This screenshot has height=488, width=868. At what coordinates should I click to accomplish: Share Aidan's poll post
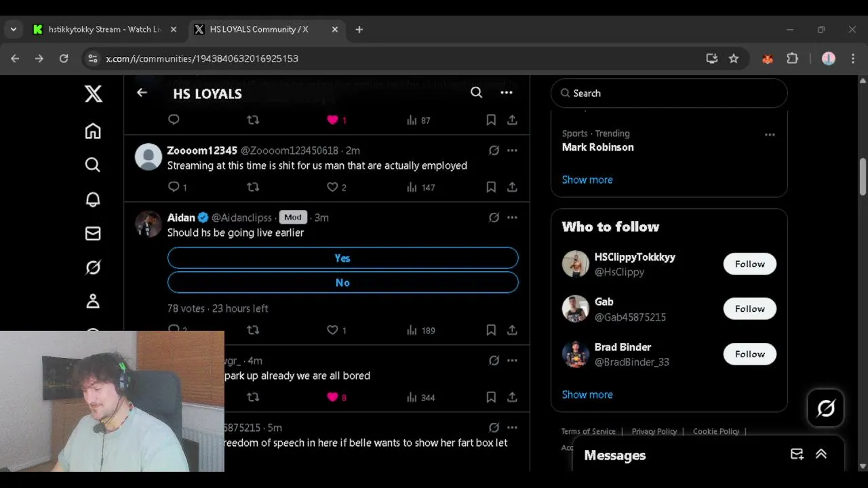(512, 330)
